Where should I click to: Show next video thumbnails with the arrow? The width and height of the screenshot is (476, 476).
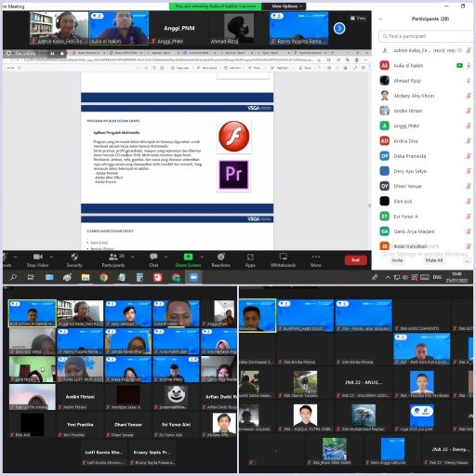click(339, 29)
